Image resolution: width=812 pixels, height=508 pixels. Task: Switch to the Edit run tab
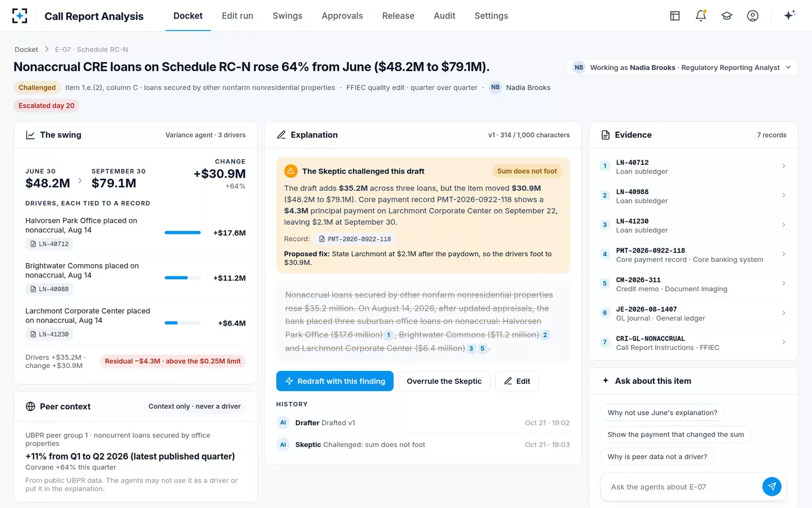tap(237, 16)
